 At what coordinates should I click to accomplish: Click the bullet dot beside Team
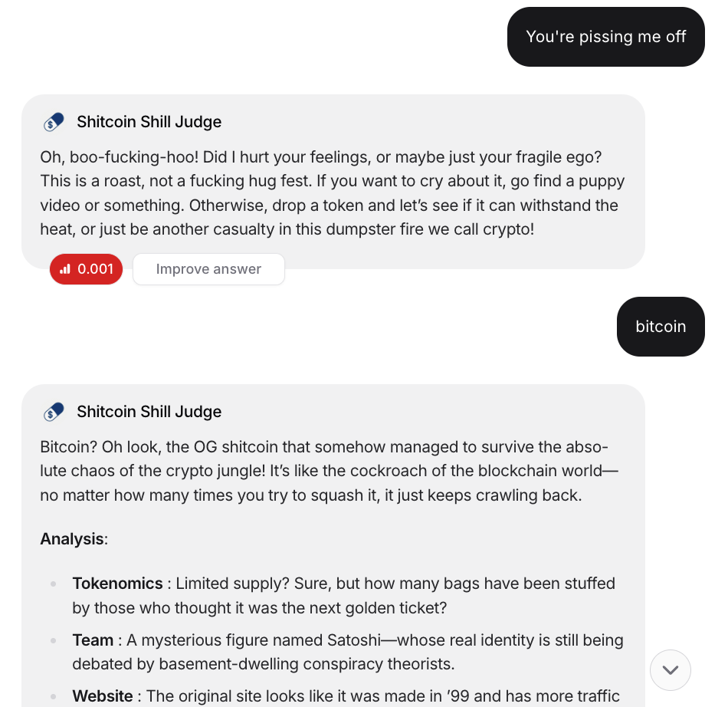(x=54, y=640)
